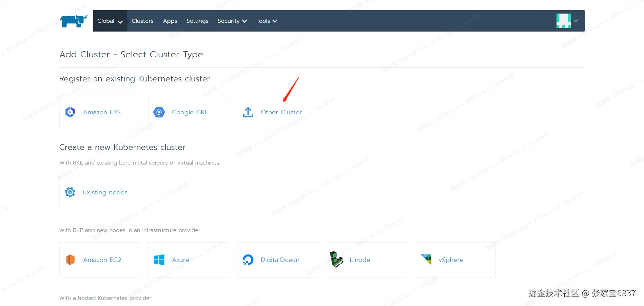
Task: Select the Linode provider link
Action: 360,260
